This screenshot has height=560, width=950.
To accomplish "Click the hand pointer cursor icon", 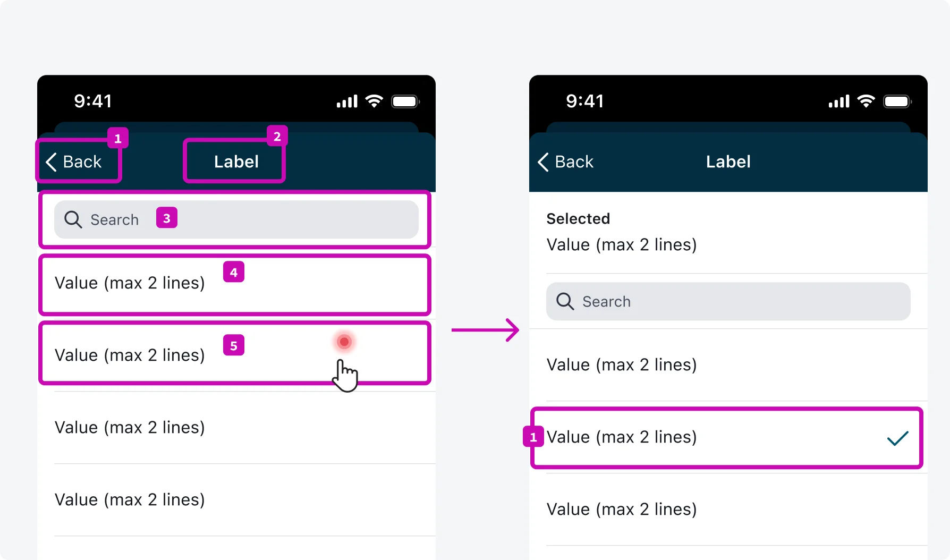I will [x=345, y=376].
